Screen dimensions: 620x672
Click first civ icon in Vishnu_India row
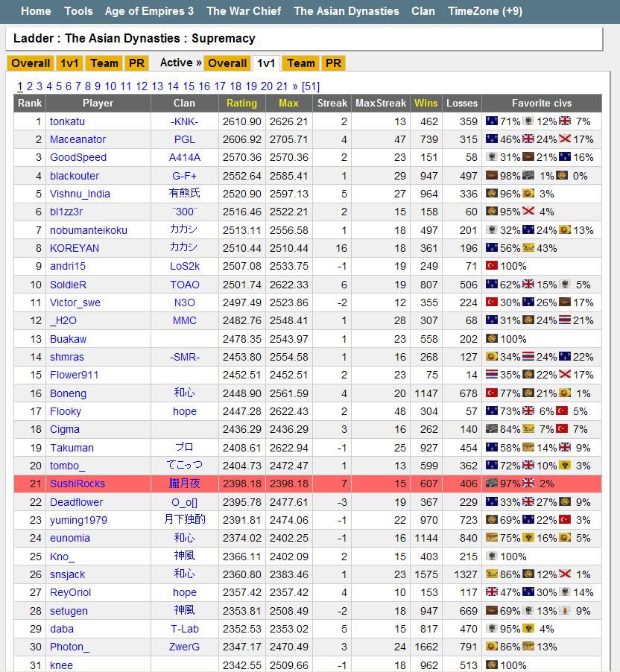click(491, 193)
